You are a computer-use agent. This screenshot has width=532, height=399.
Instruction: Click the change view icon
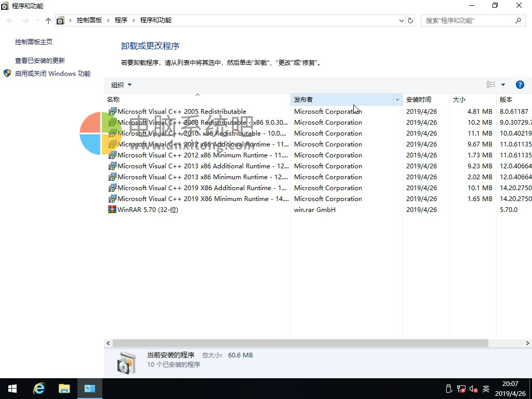491,85
